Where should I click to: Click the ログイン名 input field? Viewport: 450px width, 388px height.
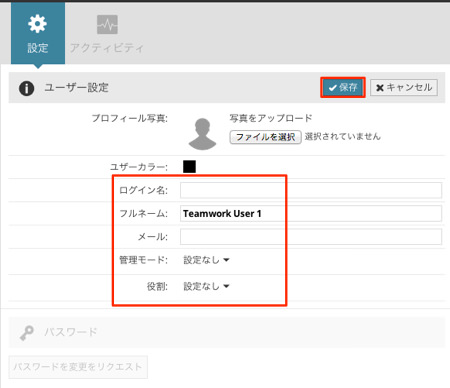coord(311,190)
